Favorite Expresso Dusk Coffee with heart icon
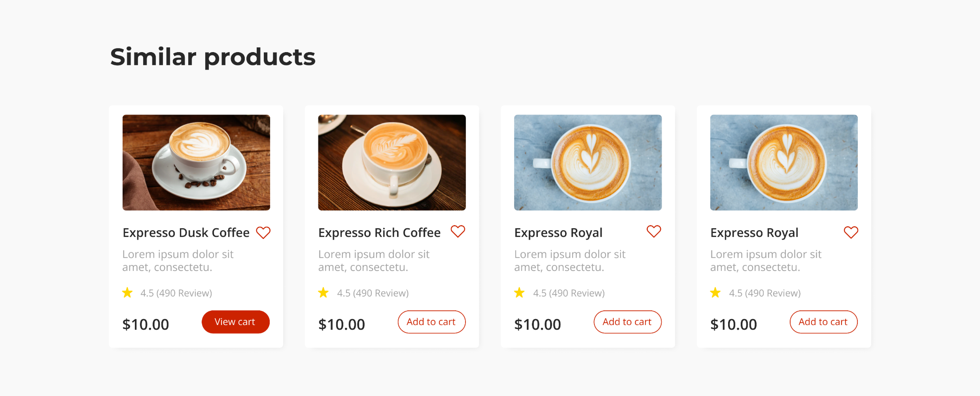980x396 pixels. (263, 232)
